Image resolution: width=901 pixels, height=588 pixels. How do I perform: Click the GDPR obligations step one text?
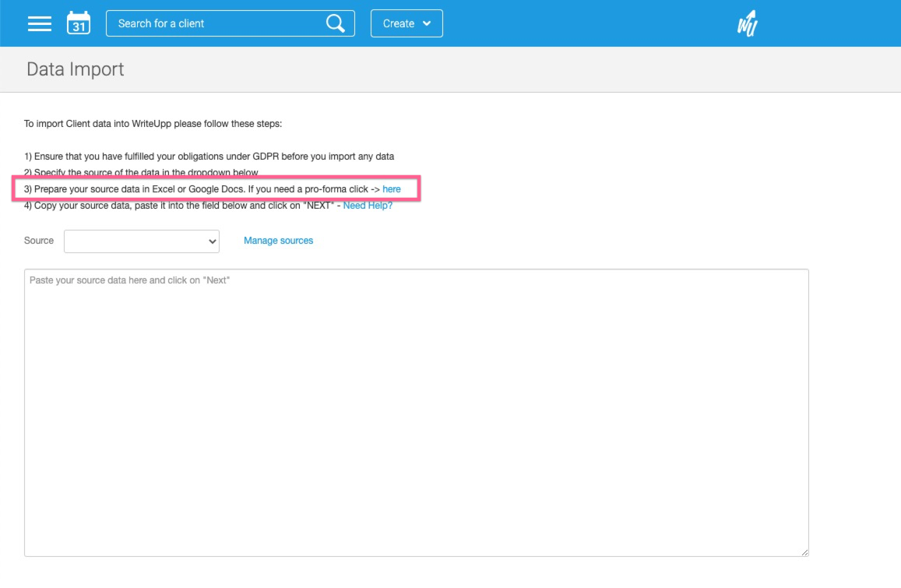click(209, 157)
